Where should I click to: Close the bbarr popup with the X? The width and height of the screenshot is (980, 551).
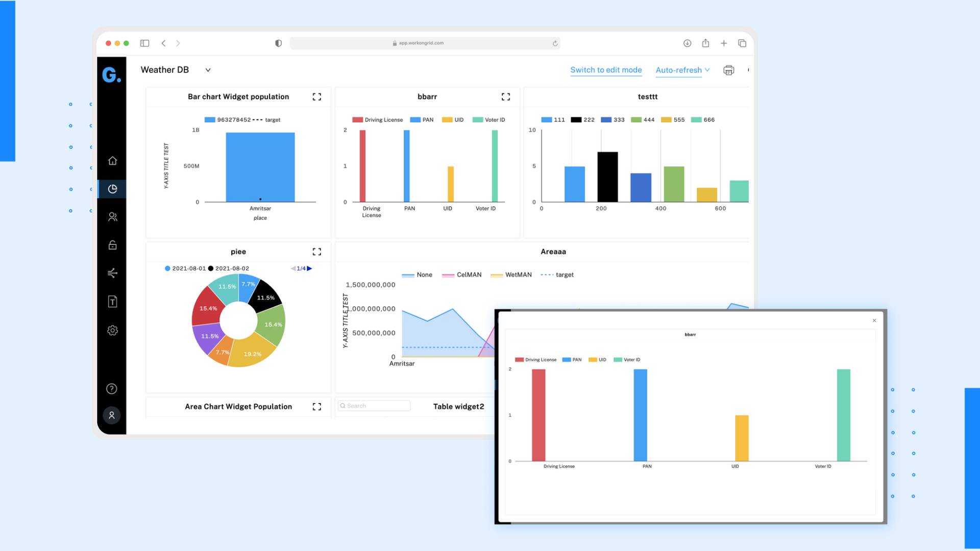(874, 320)
